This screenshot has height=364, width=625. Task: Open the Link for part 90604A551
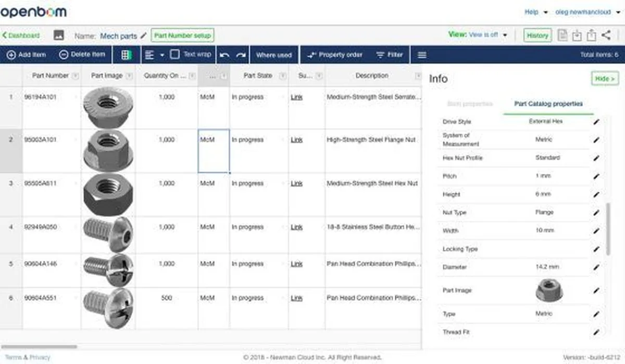pyautogui.click(x=297, y=298)
